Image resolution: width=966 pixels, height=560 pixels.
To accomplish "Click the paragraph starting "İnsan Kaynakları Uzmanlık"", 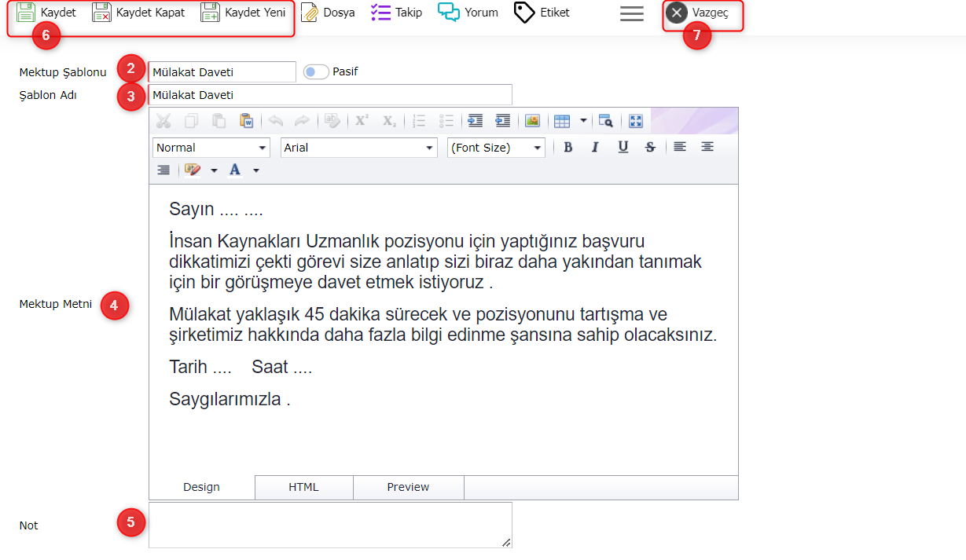I will point(435,262).
